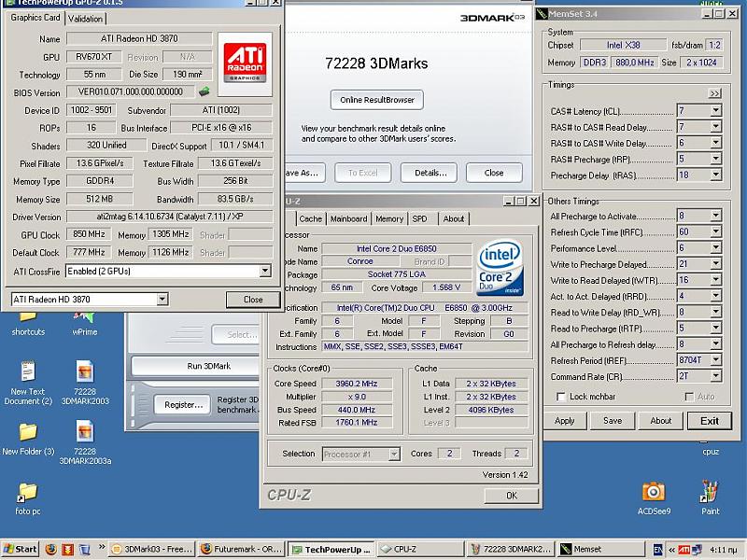Open the 72228 3DMARK2003 file icon
The height and width of the screenshot is (560, 747).
point(85,384)
